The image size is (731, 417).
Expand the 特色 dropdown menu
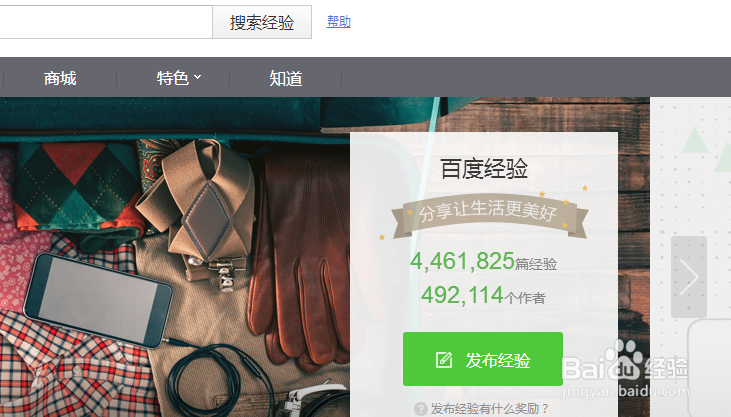coord(179,78)
